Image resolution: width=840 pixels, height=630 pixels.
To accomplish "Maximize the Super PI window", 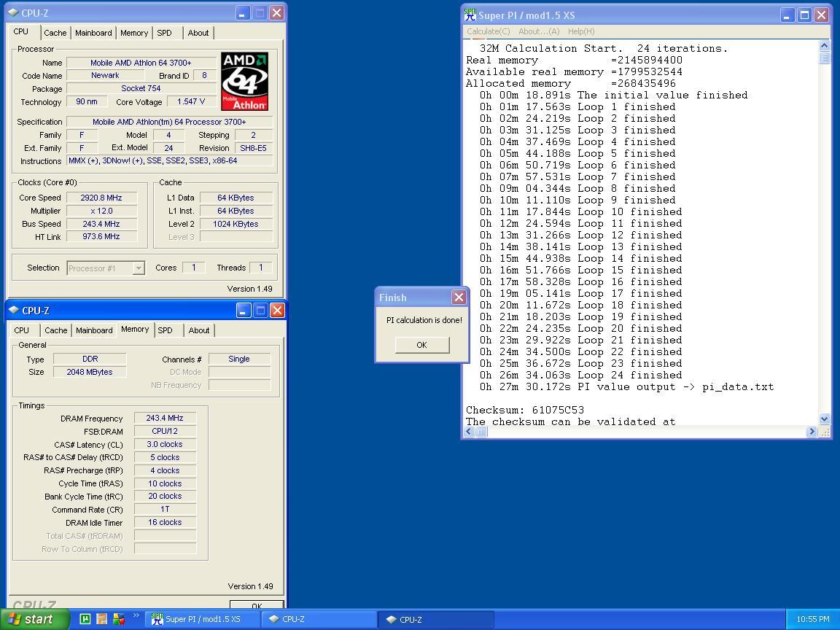I will (804, 15).
